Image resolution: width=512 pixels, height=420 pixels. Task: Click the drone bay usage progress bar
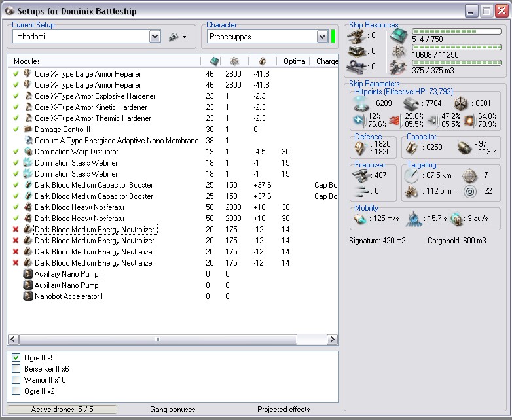pyautogui.click(x=456, y=63)
